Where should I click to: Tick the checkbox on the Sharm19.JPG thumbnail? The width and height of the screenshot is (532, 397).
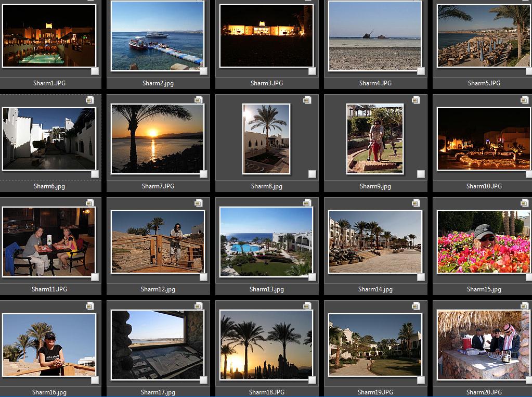pos(421,380)
